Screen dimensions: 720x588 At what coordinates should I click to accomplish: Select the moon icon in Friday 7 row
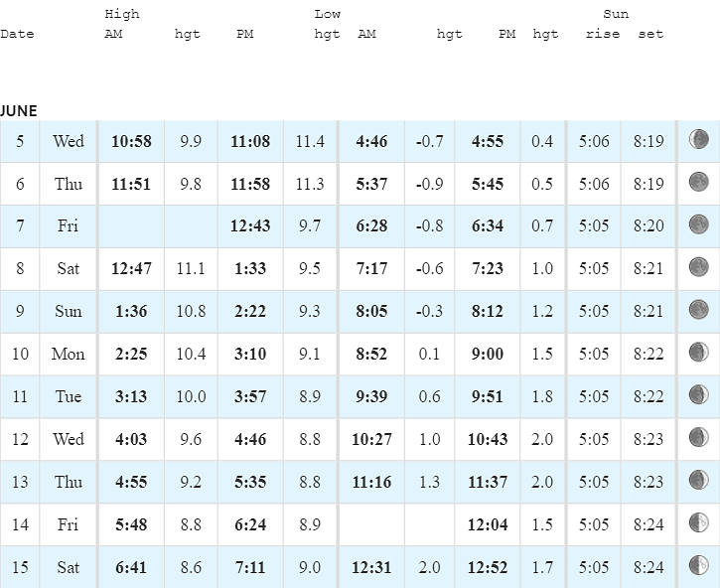coord(698,224)
